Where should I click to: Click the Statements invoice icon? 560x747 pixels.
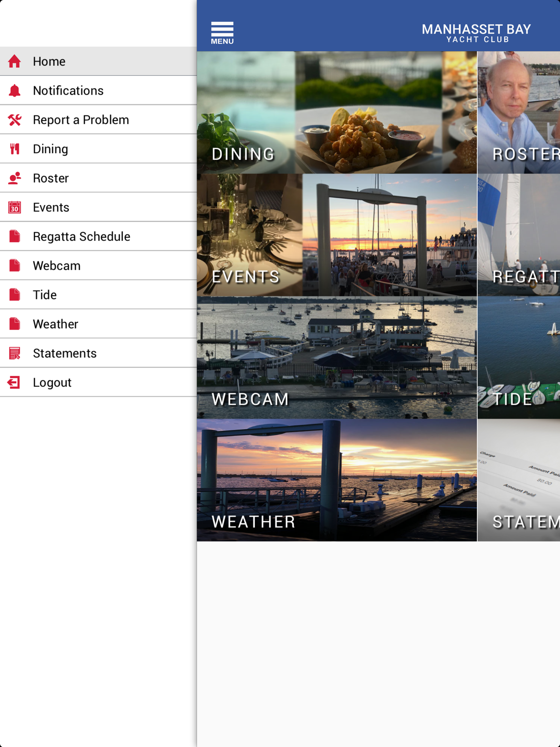pos(14,353)
